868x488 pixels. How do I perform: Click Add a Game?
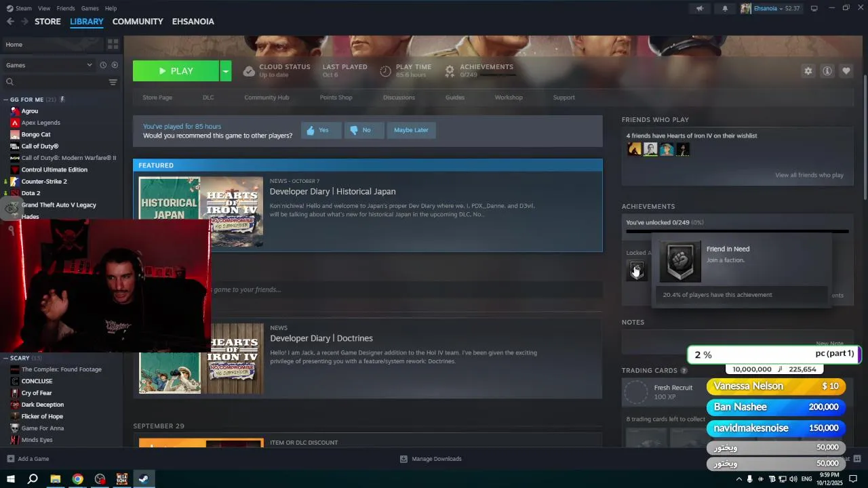28,459
